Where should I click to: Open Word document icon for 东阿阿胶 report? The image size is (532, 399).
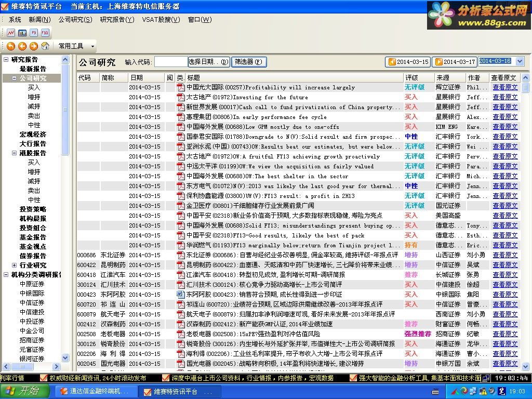[x=180, y=294]
